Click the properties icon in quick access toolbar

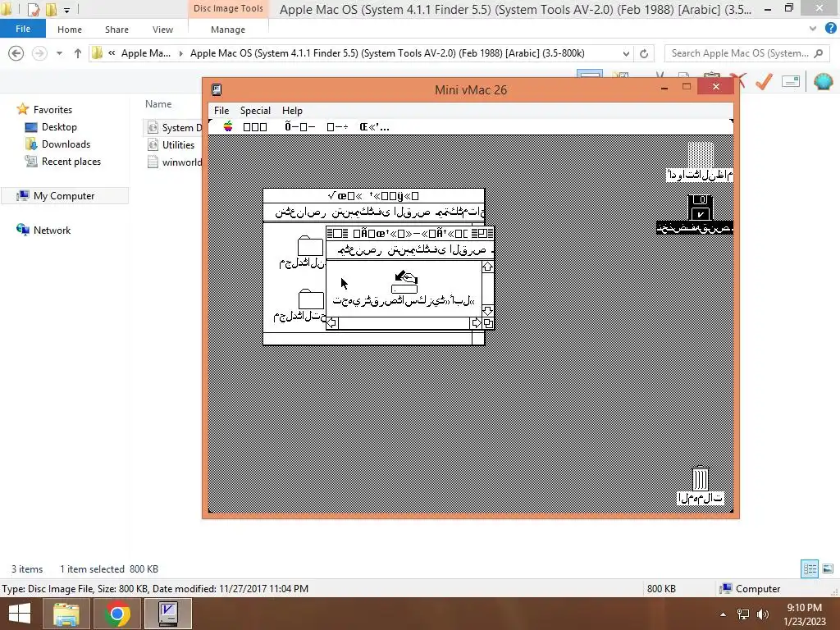pyautogui.click(x=33, y=9)
